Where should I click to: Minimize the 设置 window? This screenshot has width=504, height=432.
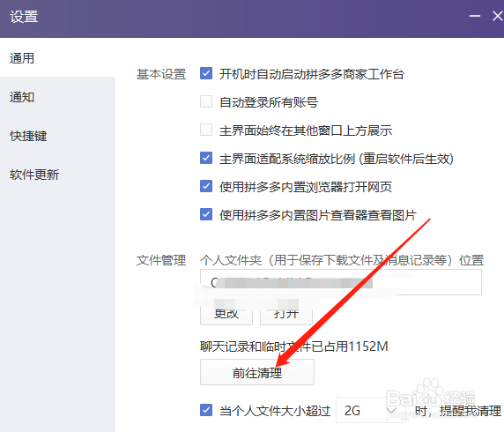(x=474, y=16)
